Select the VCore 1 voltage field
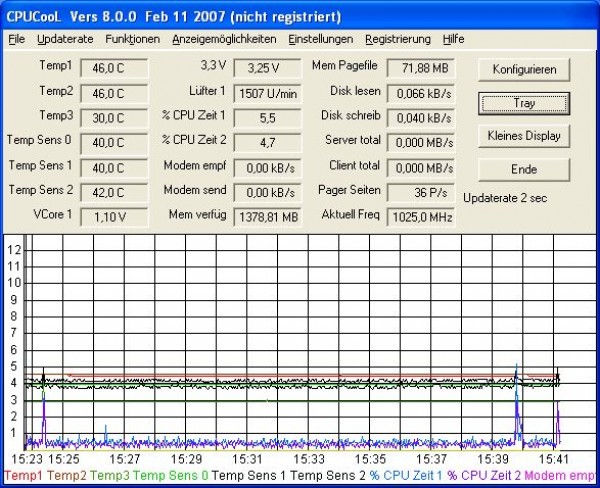Image resolution: width=600 pixels, height=488 pixels. [x=113, y=215]
